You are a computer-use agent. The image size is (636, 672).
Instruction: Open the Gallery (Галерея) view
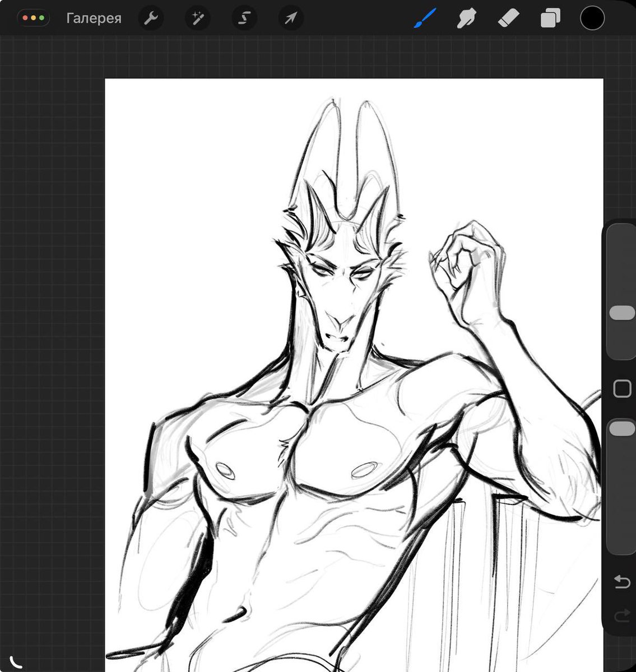pyautogui.click(x=94, y=18)
